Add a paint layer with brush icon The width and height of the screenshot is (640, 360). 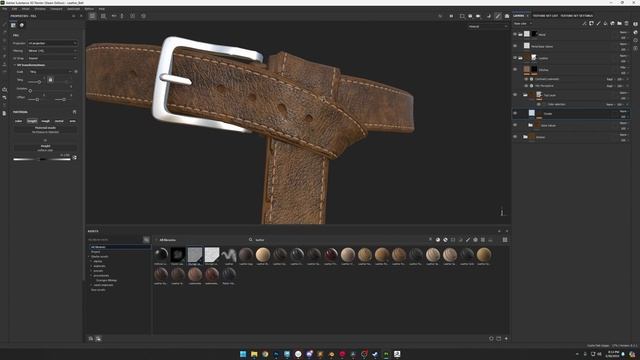pyautogui.click(x=598, y=24)
